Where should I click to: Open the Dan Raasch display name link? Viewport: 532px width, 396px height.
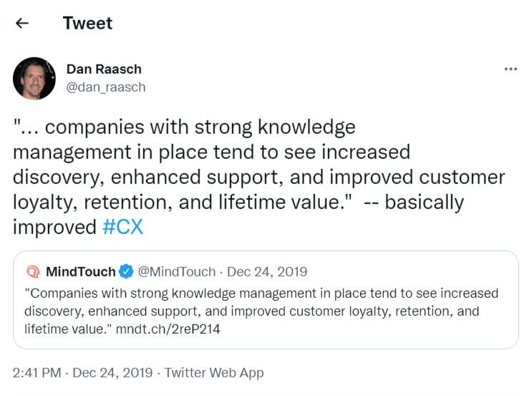click(x=104, y=69)
